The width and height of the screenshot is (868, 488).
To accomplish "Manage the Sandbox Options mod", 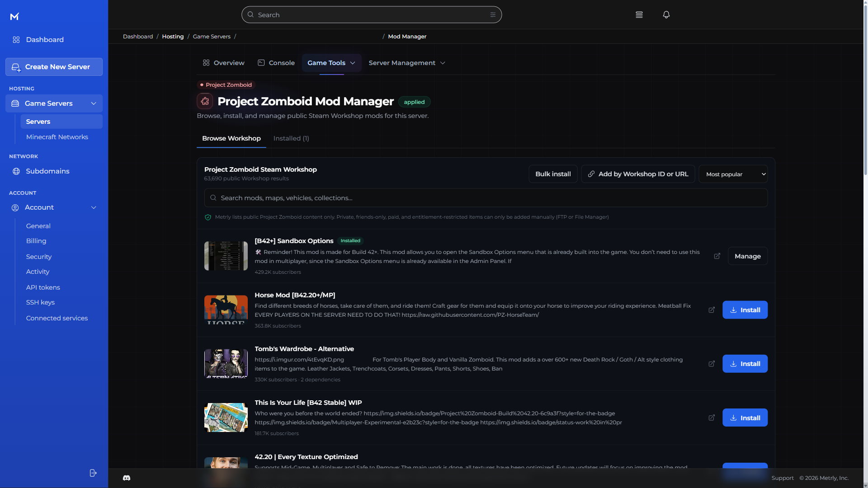I will [x=747, y=256].
